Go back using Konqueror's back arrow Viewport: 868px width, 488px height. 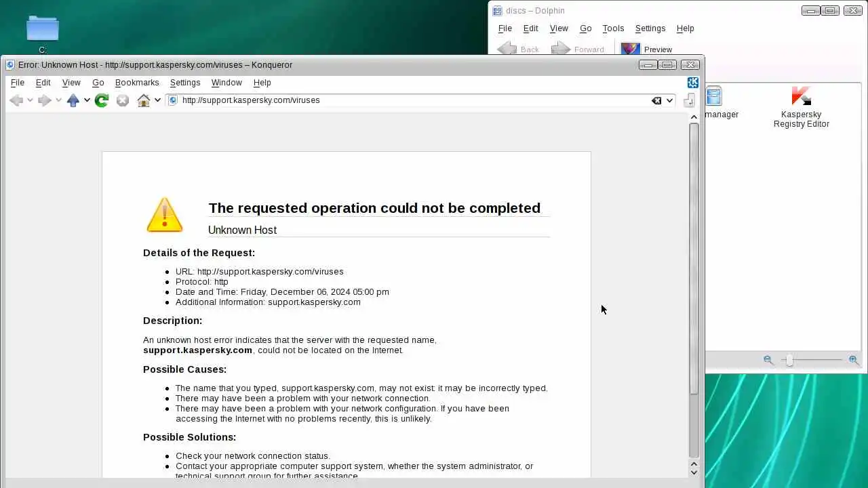coord(16,100)
